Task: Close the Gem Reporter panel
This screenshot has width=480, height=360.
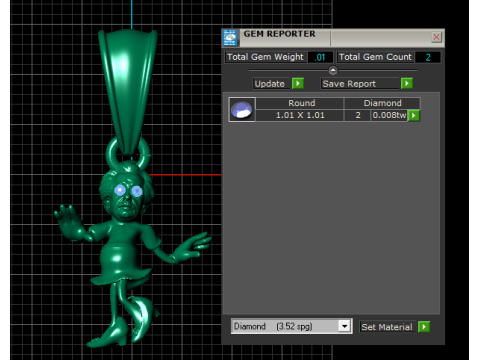Action: (x=436, y=37)
